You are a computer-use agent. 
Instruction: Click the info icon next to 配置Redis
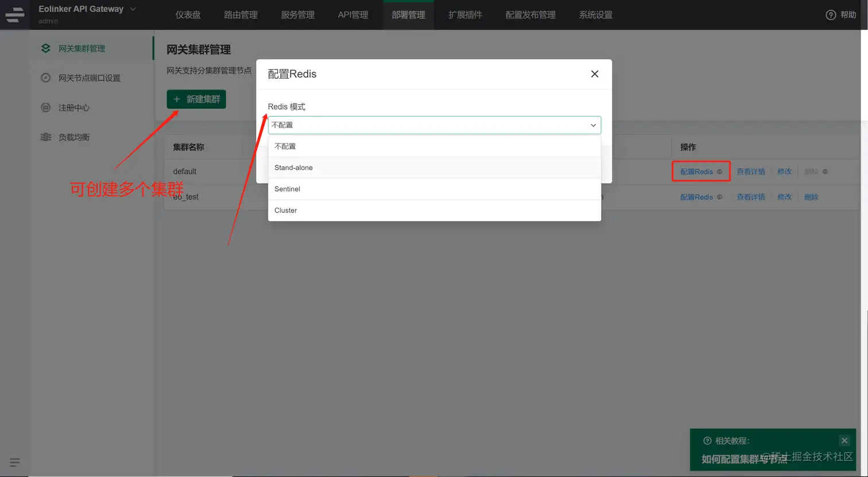pyautogui.click(x=721, y=171)
